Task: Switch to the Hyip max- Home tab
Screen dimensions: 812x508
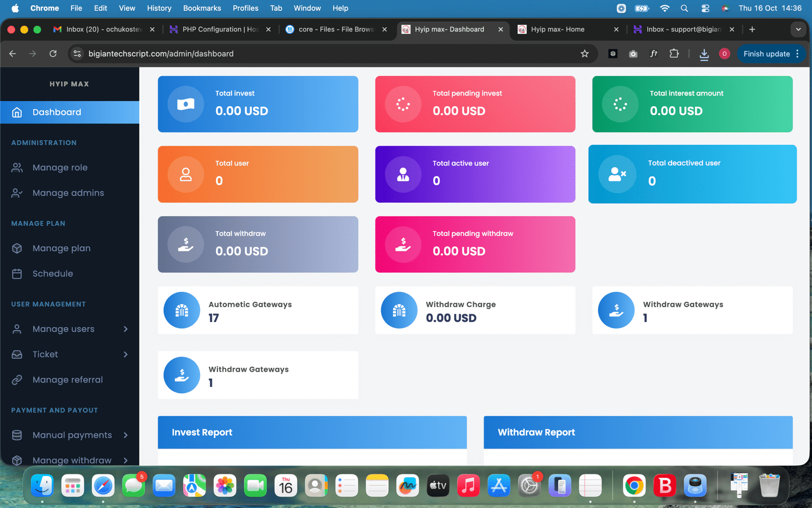Action: pyautogui.click(x=557, y=29)
